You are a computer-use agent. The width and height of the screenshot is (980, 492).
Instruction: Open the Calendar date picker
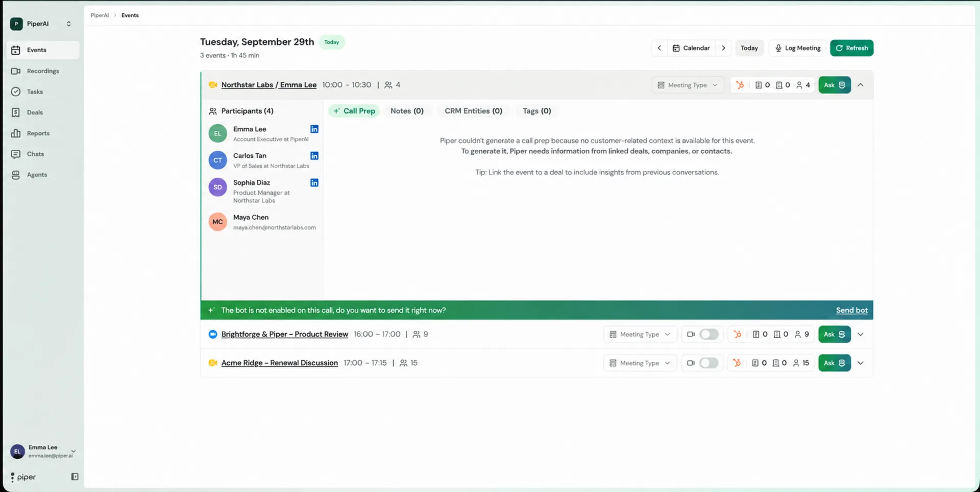coord(691,48)
